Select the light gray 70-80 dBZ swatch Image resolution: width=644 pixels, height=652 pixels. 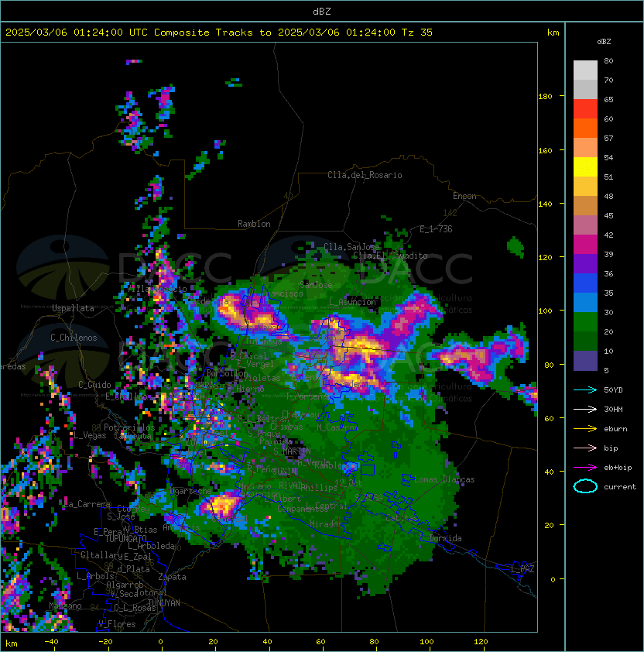(x=585, y=70)
